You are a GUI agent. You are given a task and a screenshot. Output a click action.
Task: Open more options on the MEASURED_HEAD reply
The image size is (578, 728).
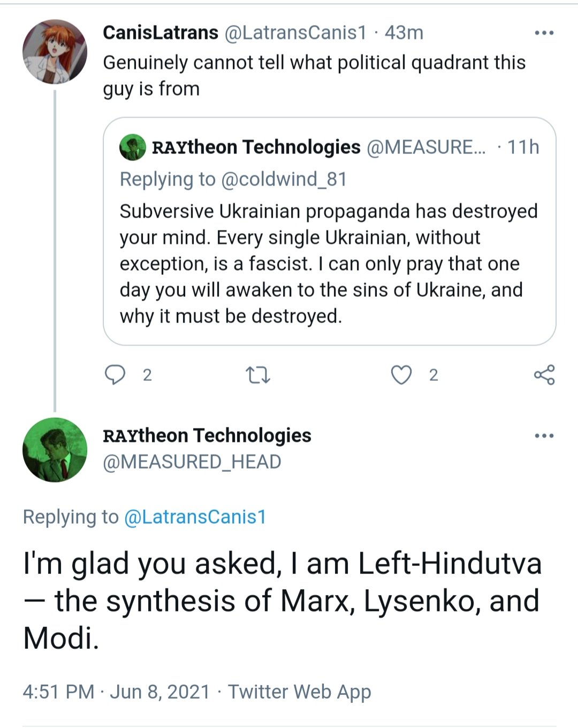pyautogui.click(x=544, y=436)
